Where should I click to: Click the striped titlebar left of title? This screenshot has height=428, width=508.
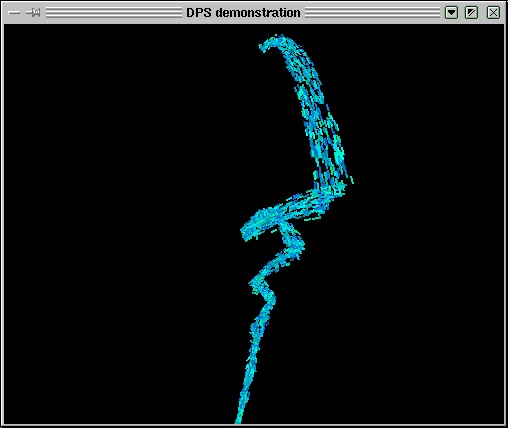click(x=114, y=13)
